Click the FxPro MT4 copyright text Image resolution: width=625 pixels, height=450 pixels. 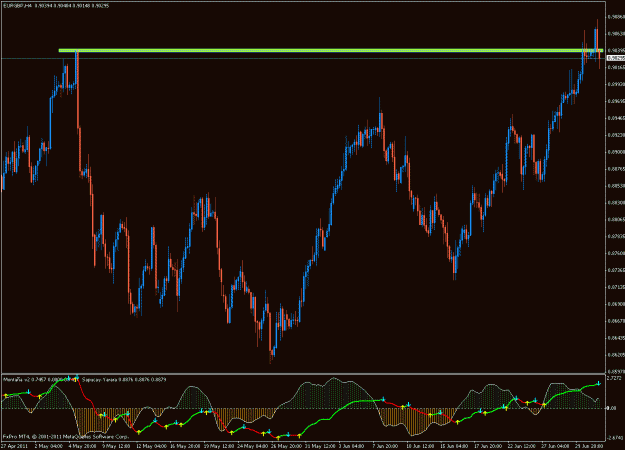[66, 437]
